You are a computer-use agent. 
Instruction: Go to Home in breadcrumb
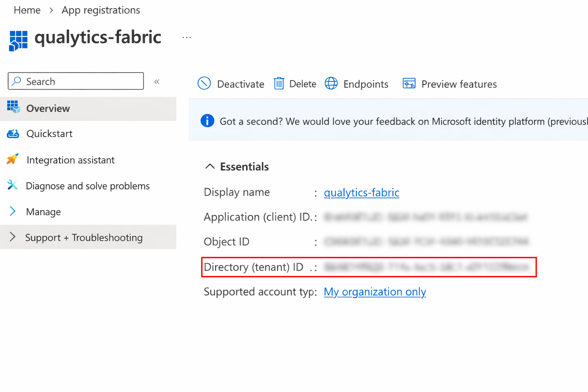tap(27, 10)
